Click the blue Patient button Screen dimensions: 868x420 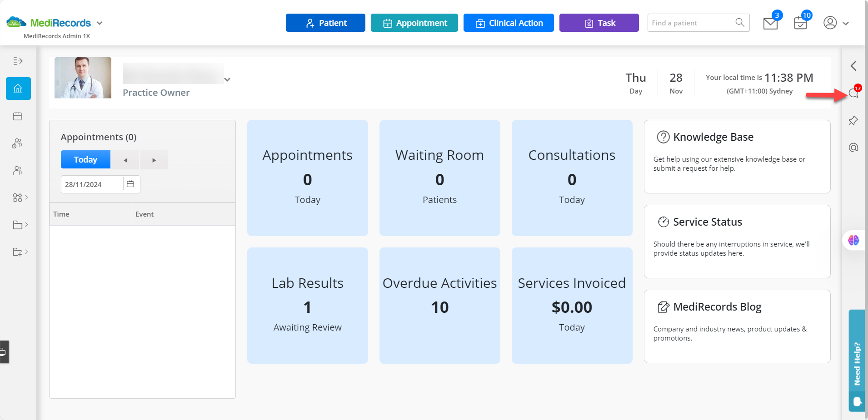pyautogui.click(x=325, y=23)
